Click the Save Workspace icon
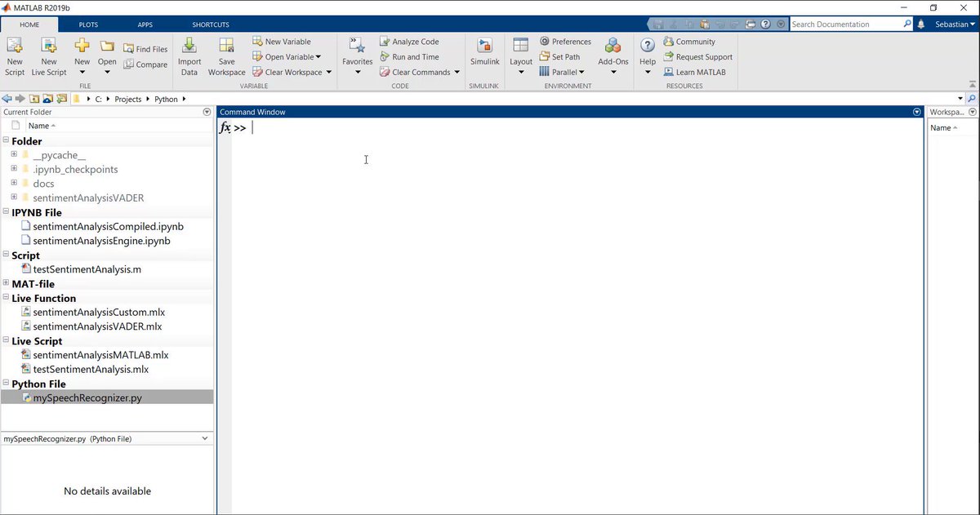The width and height of the screenshot is (980, 515). point(227,56)
